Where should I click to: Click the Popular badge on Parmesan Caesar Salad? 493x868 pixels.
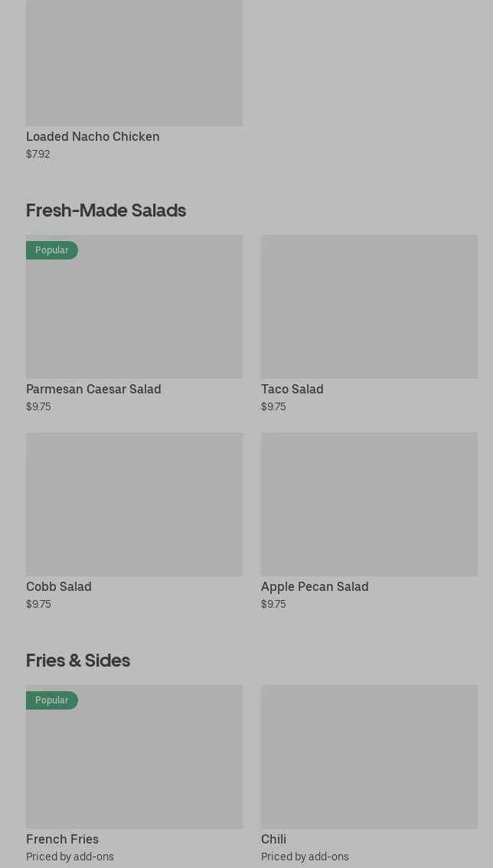pos(52,250)
